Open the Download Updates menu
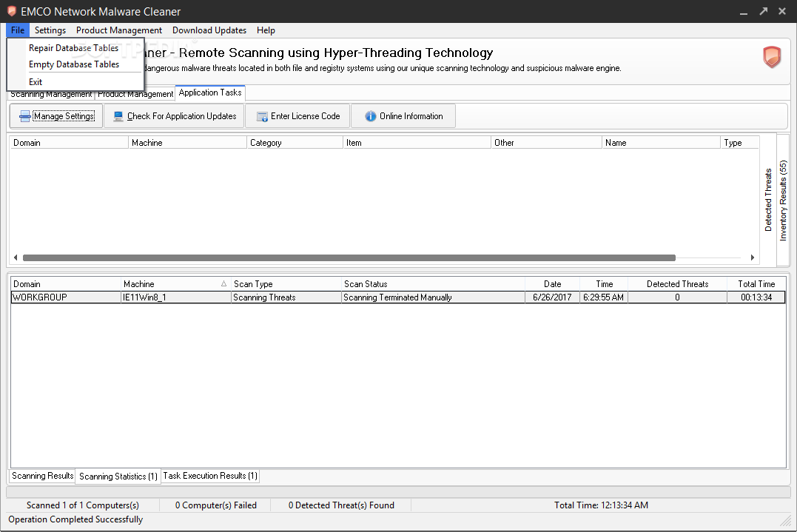Screen dimensions: 797x532 (209, 30)
